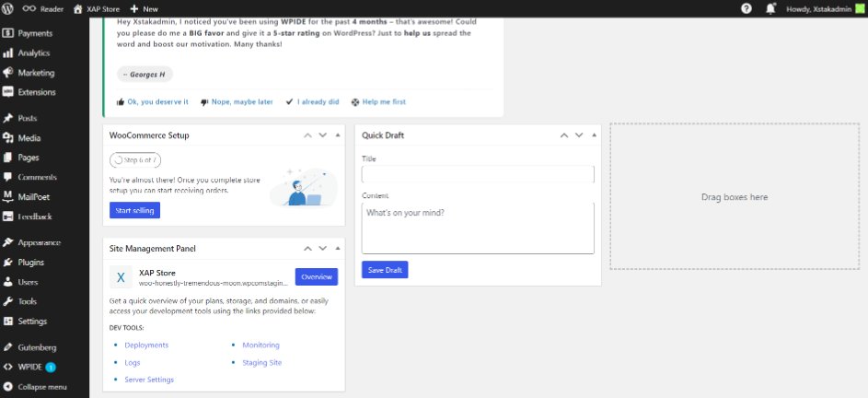The height and width of the screenshot is (398, 868).
Task: Open the notifications bell icon
Action: pos(770,8)
